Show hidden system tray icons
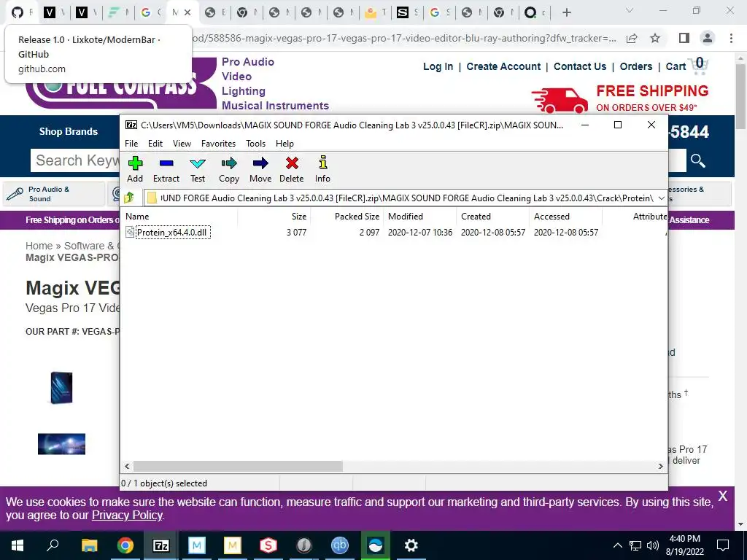 617,545
